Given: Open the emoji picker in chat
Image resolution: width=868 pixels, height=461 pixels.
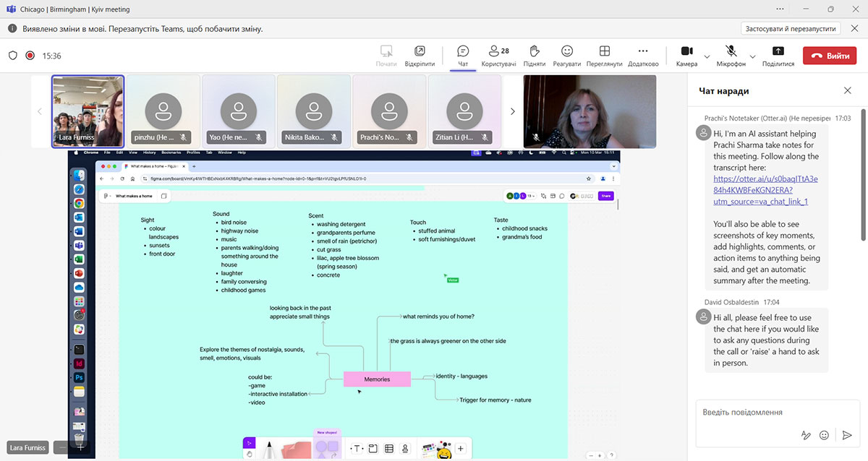Looking at the screenshot, I should pyautogui.click(x=825, y=435).
